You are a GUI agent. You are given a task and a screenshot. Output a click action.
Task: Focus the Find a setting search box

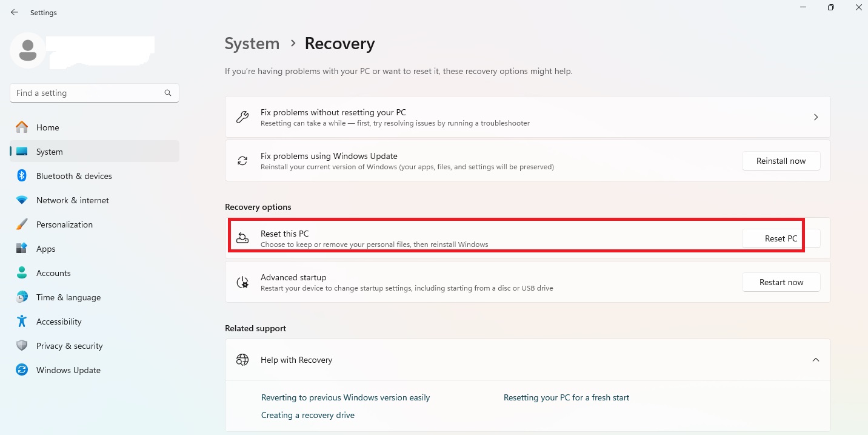[x=95, y=93]
